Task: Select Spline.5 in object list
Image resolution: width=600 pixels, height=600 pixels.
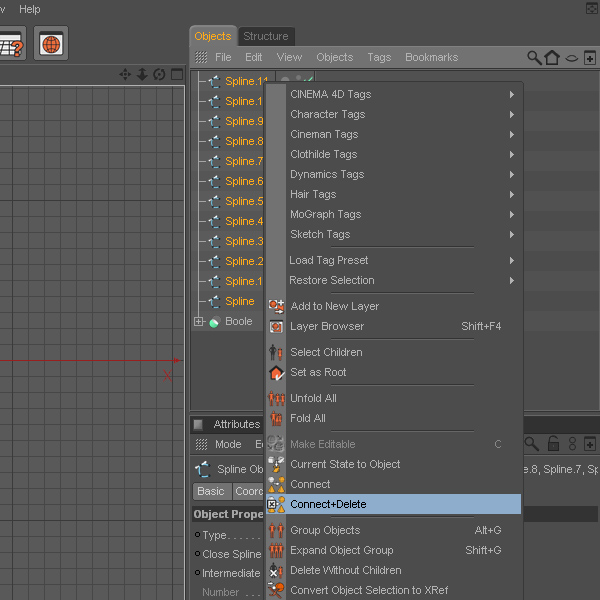Action: (x=244, y=201)
